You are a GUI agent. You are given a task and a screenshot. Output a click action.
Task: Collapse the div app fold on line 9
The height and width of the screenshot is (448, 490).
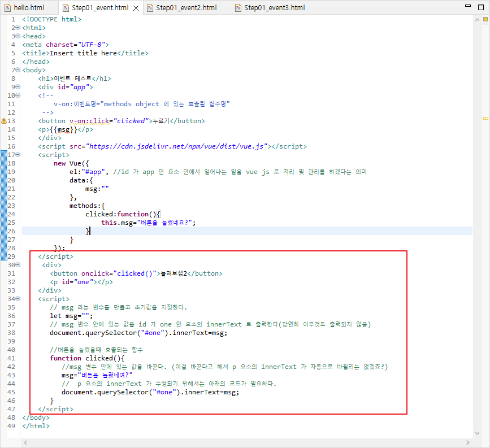(x=18, y=86)
